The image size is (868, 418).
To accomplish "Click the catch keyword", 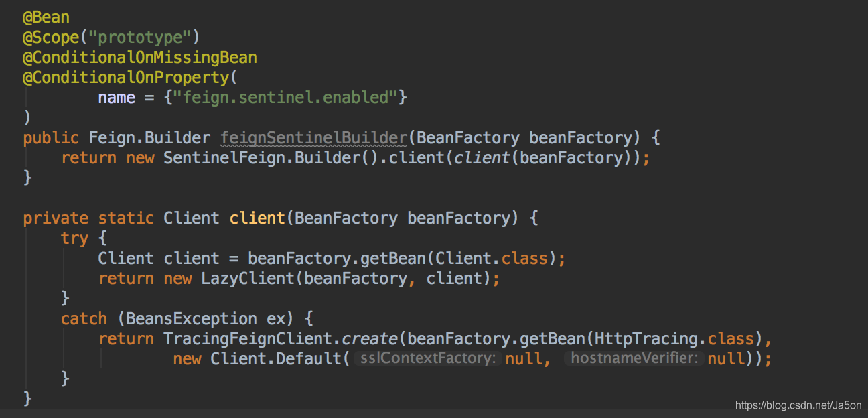I will (x=84, y=319).
